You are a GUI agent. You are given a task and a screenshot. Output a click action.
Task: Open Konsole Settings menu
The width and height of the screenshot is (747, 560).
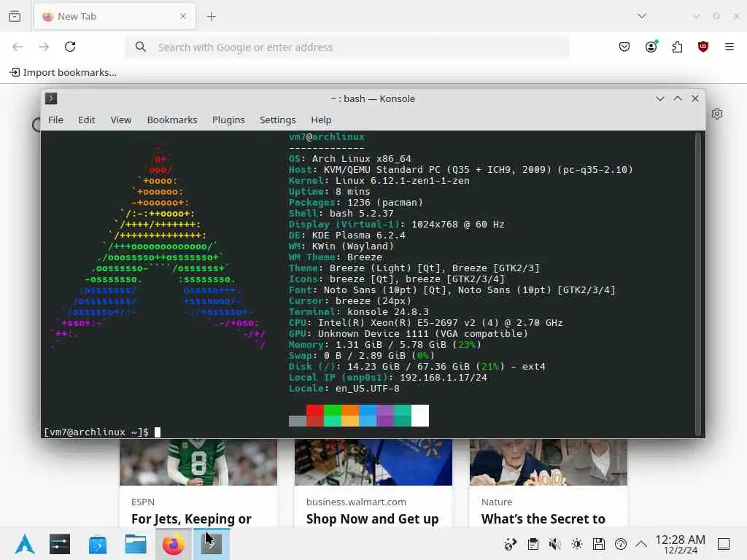coord(278,120)
